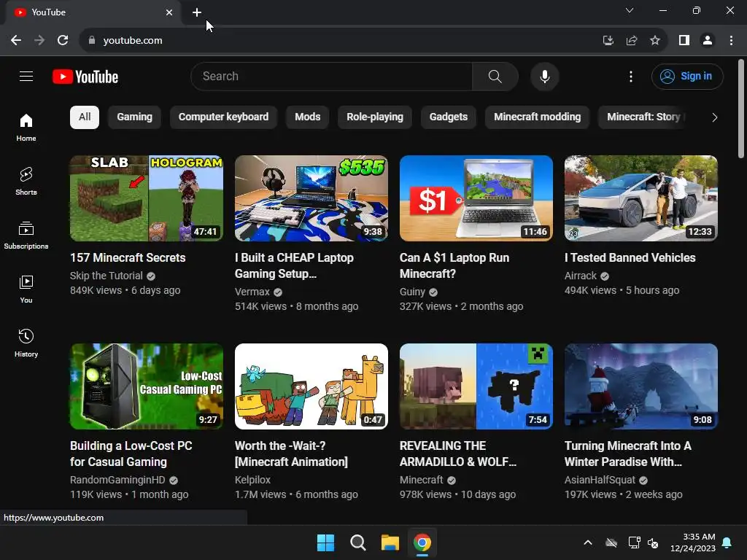Image resolution: width=747 pixels, height=560 pixels.
Task: View site information lock icon
Action: (92, 41)
